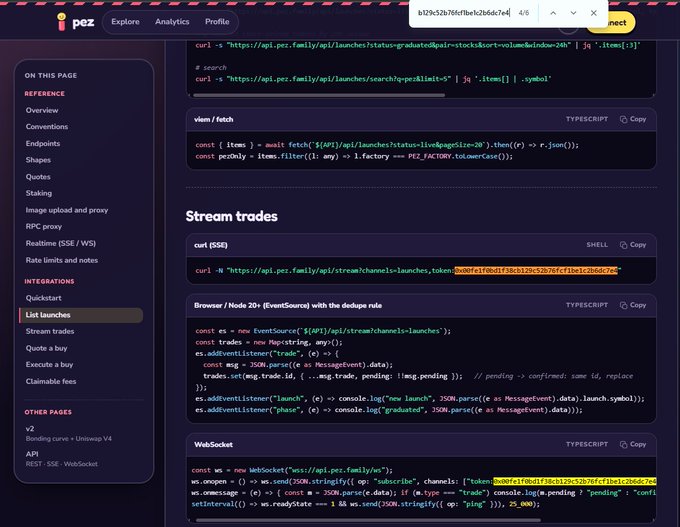Jump to Conventions section

(47, 127)
